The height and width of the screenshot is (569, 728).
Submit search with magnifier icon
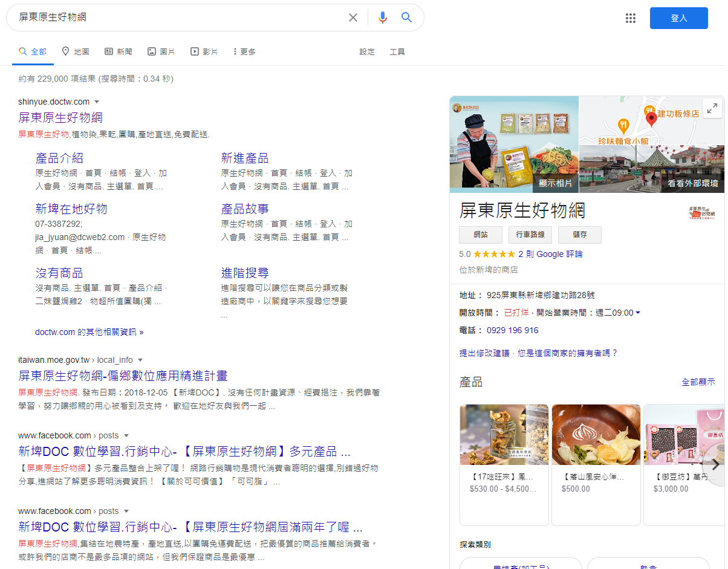[407, 18]
